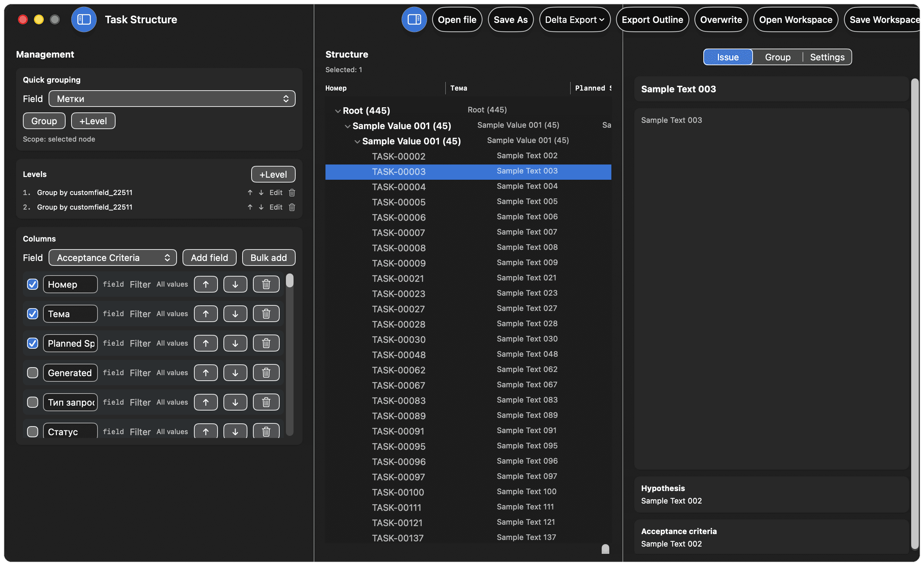Collapse the Root (445) tree node
Screen dimensions: 924x566
point(338,111)
